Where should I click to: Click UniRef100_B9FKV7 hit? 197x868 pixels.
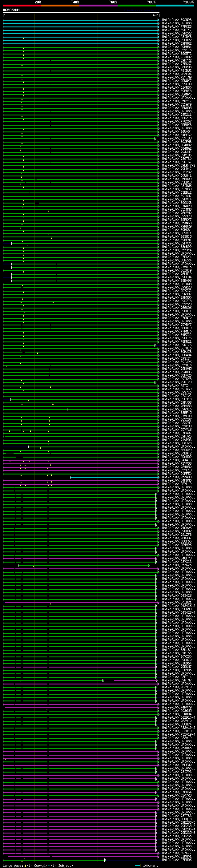(x=177, y=220)
